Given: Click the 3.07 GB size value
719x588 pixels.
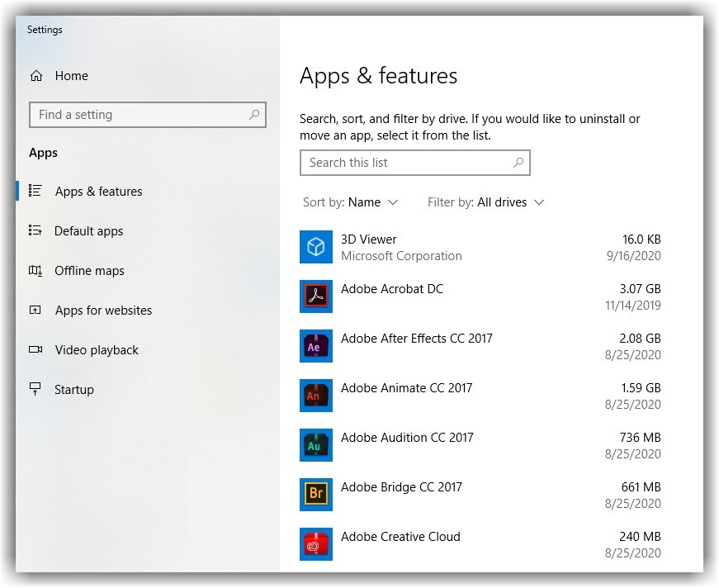Looking at the screenshot, I should (640, 288).
